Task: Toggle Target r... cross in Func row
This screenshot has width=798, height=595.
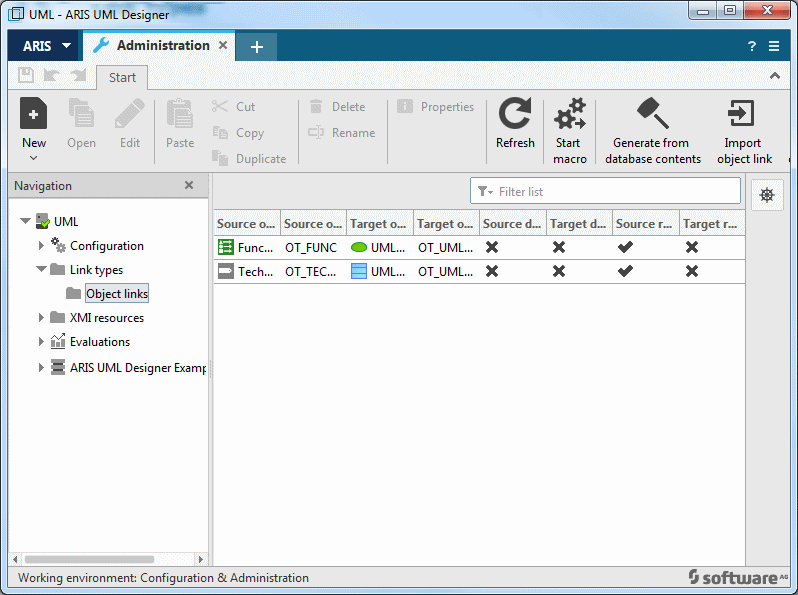Action: tap(692, 247)
